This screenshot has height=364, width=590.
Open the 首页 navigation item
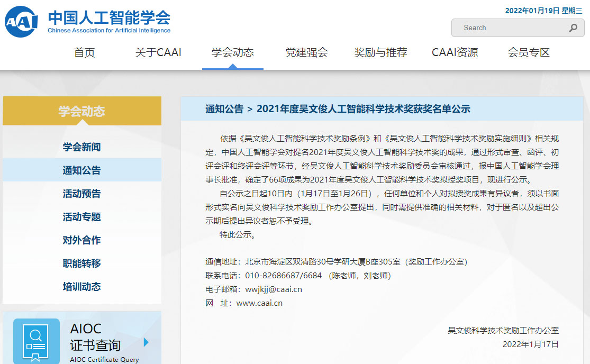[84, 52]
